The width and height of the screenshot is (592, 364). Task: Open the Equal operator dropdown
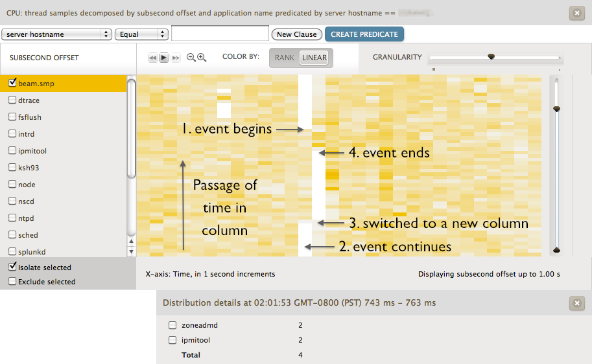click(141, 34)
